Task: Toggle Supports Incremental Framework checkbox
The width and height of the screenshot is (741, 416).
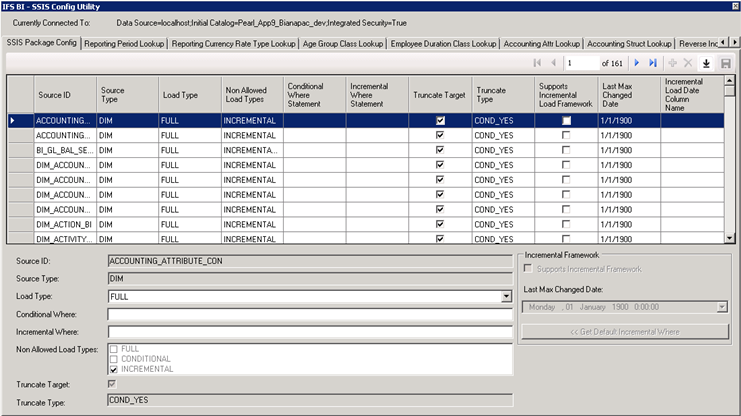Action: click(x=528, y=269)
